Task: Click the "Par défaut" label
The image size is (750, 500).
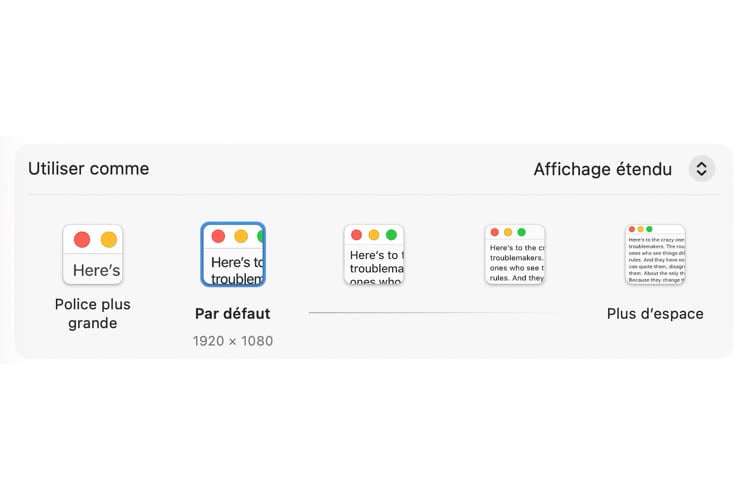Action: (233, 314)
